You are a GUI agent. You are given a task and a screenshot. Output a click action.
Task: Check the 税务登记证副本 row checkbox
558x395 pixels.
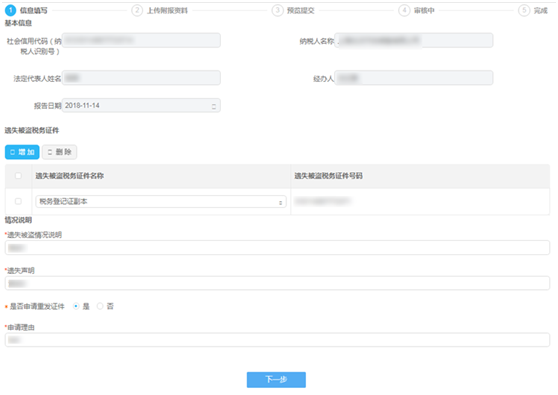(x=18, y=201)
